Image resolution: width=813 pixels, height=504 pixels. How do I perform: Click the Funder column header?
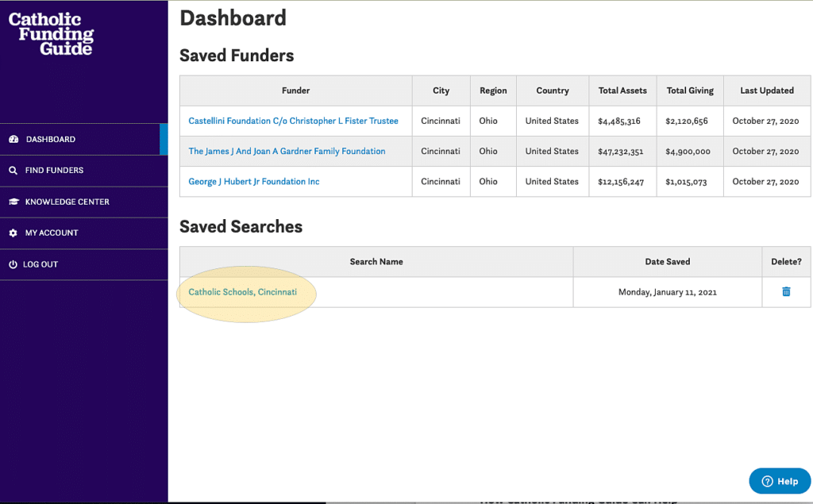295,90
